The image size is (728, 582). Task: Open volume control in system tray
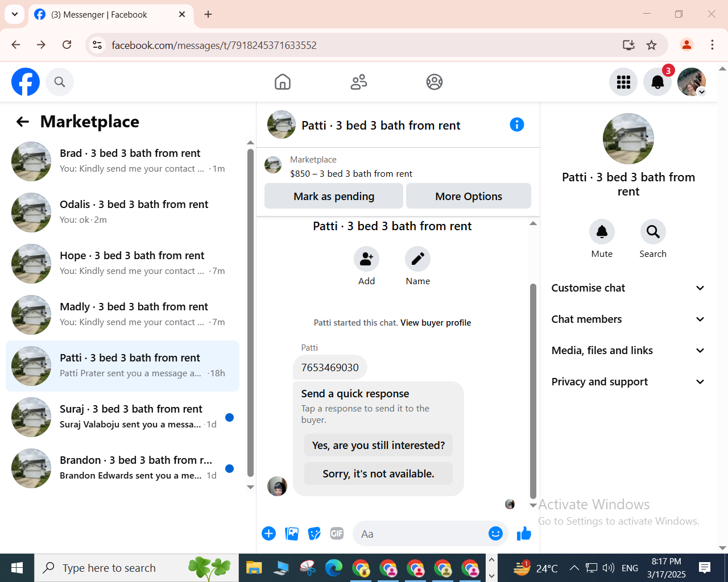[608, 568]
